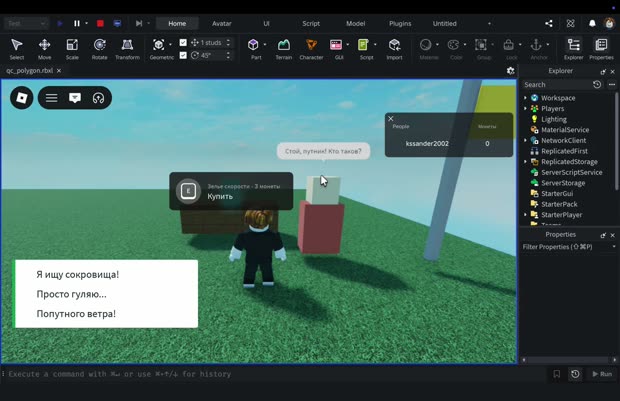The width and height of the screenshot is (620, 401).
Task: Open the in-game chat icon
Action: pos(75,98)
